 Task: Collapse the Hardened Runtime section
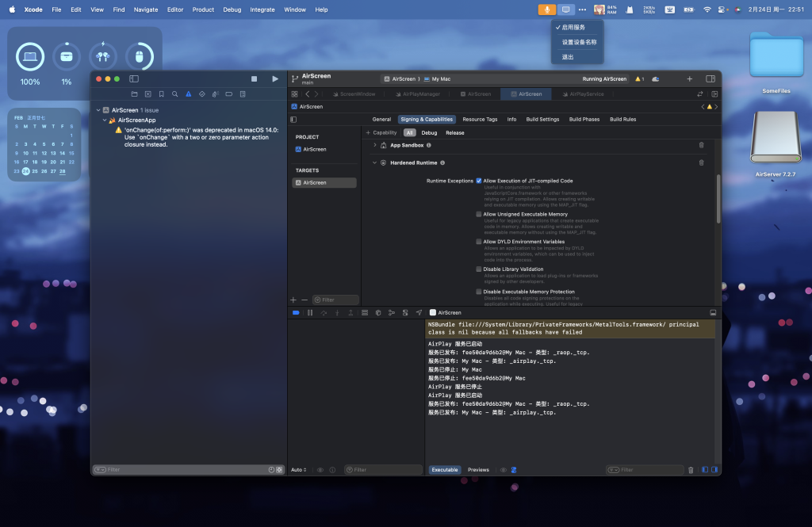click(x=375, y=162)
